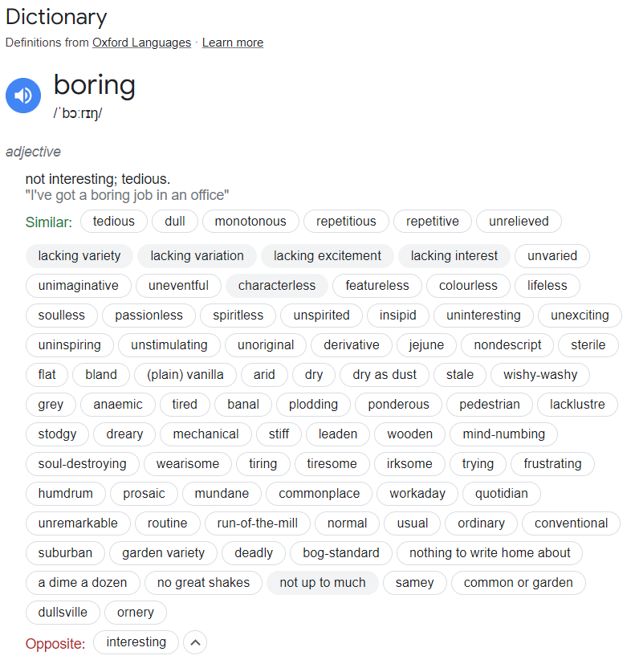
Task: Select the 'soul-destroying' synonym
Action: (x=82, y=463)
